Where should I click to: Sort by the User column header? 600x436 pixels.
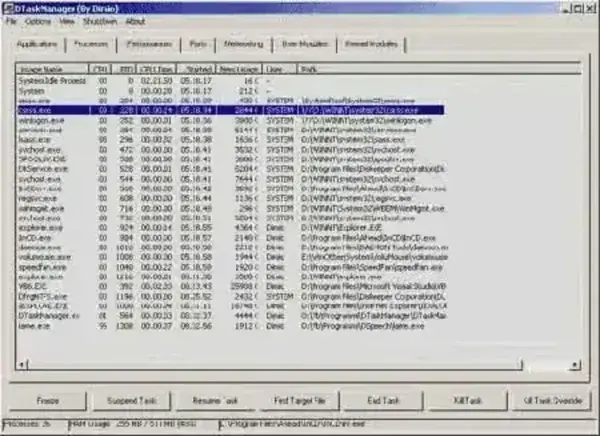click(280, 69)
